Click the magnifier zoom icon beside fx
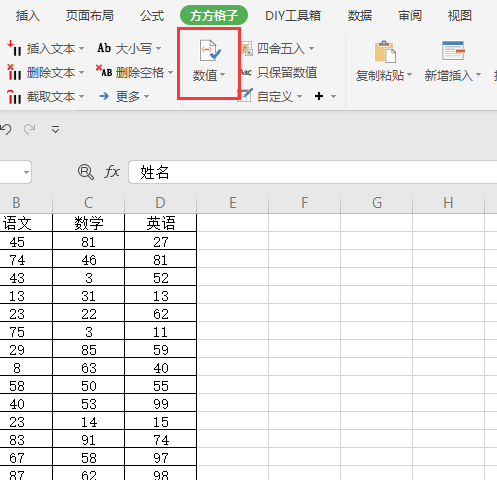 point(86,172)
